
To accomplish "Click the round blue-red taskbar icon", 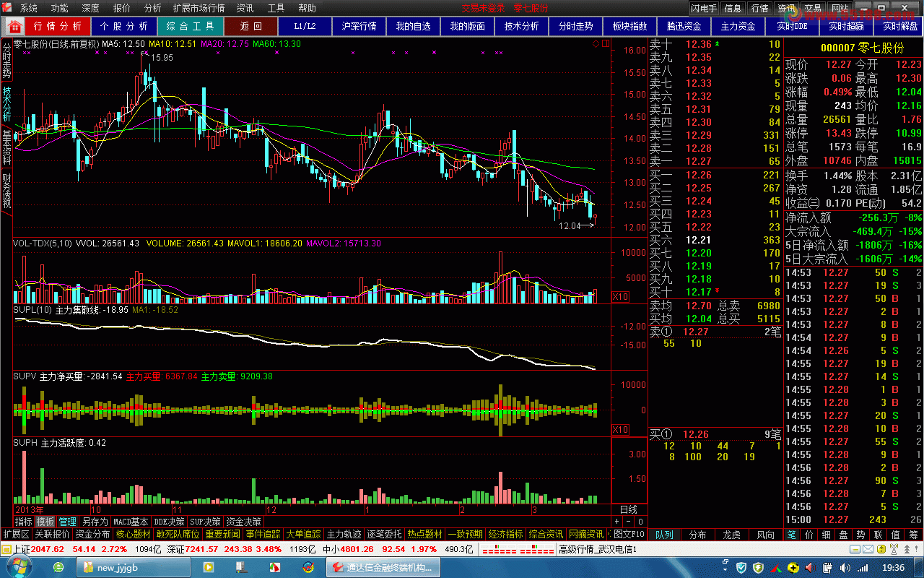I will click(x=308, y=567).
